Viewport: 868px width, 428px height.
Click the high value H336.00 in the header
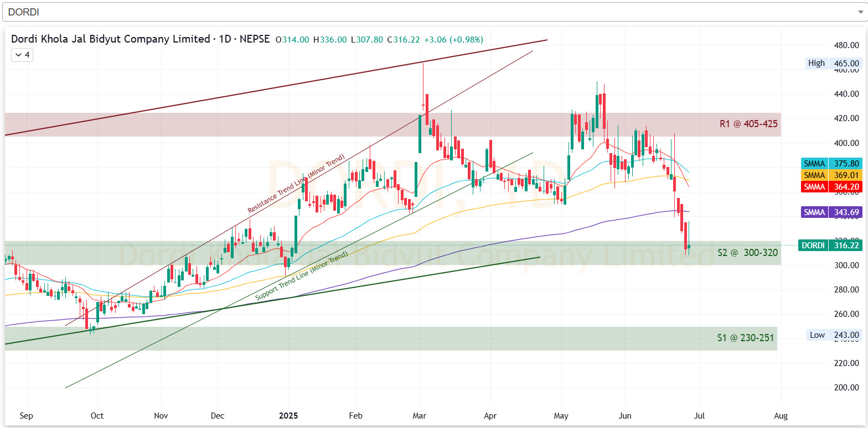click(x=330, y=40)
